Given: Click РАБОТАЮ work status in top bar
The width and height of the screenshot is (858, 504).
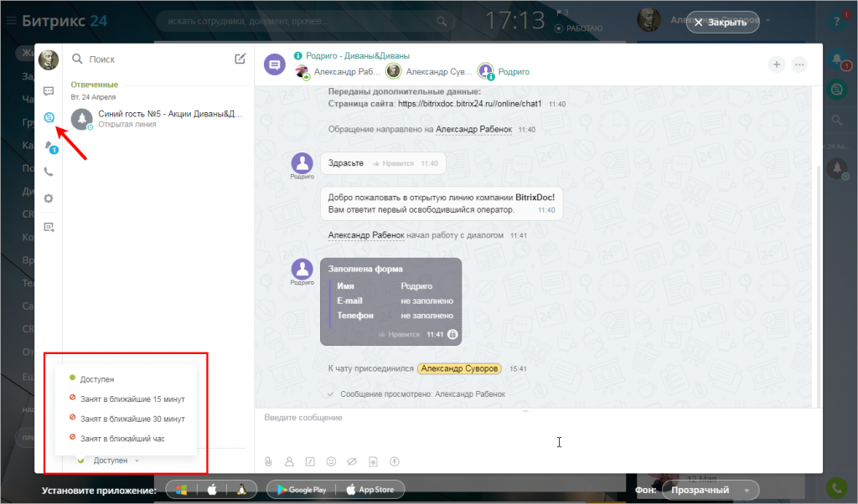Looking at the screenshot, I should pyautogui.click(x=579, y=28).
